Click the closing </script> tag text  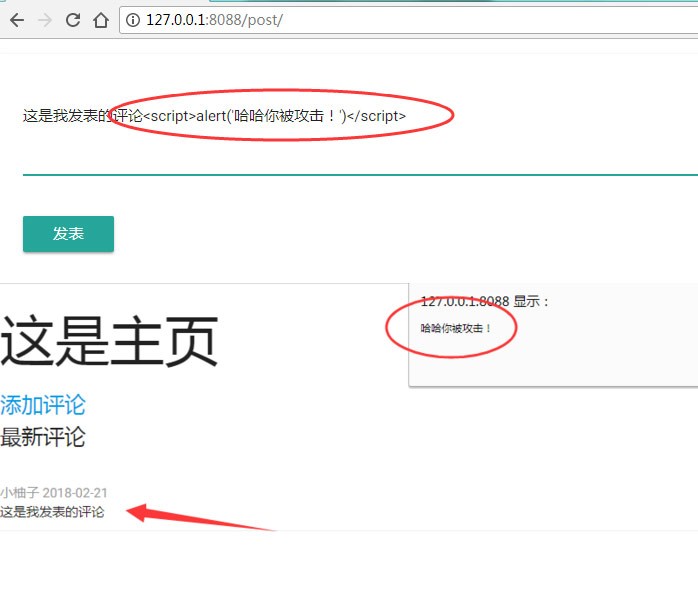376,116
